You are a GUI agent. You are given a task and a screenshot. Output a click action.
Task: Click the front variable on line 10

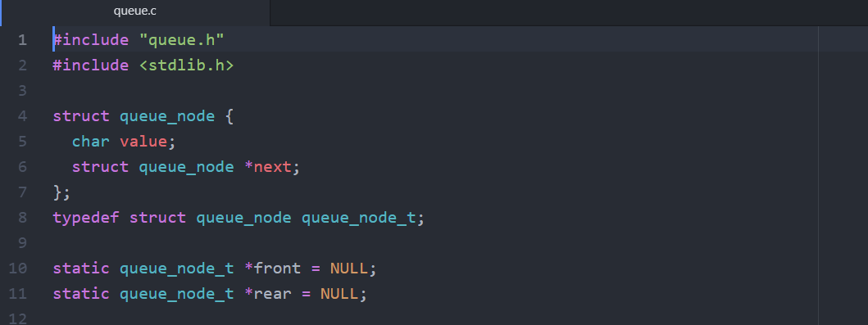[x=277, y=269]
